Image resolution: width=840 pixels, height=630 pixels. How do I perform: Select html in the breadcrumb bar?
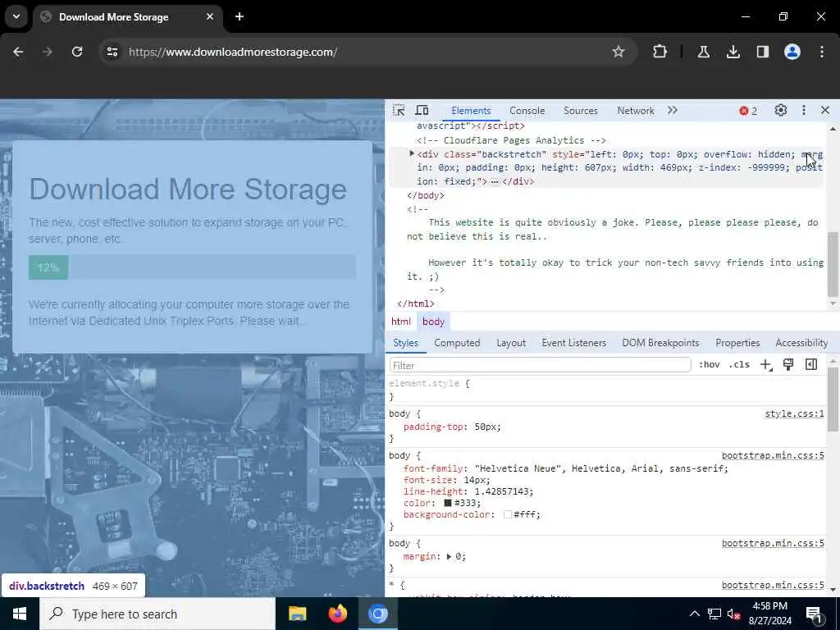click(400, 322)
